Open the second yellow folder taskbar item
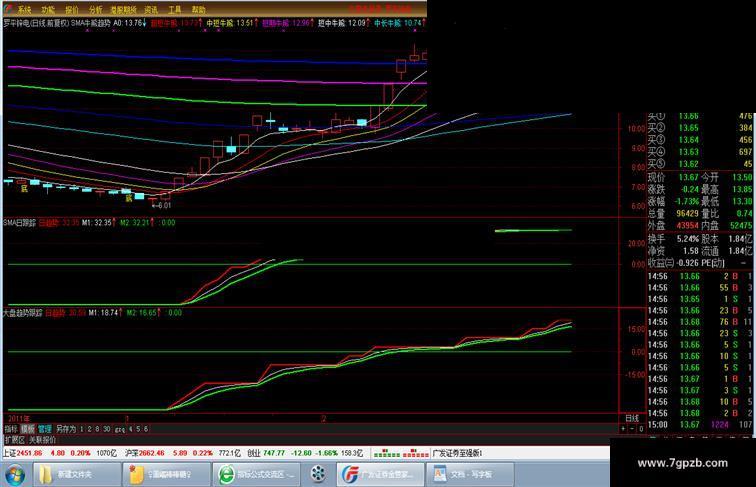The width and height of the screenshot is (756, 487). click(167, 474)
